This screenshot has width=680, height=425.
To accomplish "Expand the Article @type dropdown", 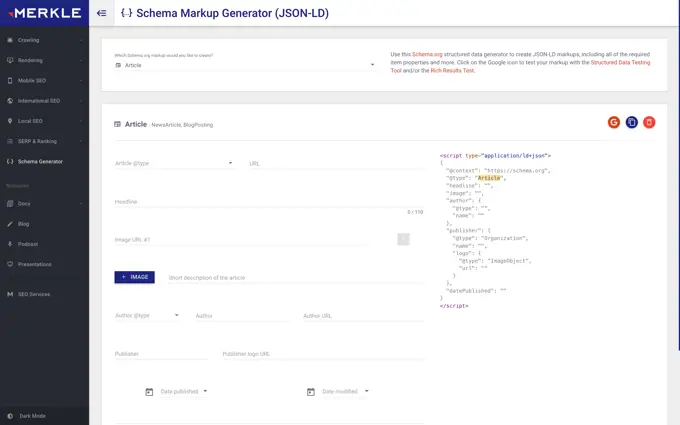I will (x=175, y=163).
